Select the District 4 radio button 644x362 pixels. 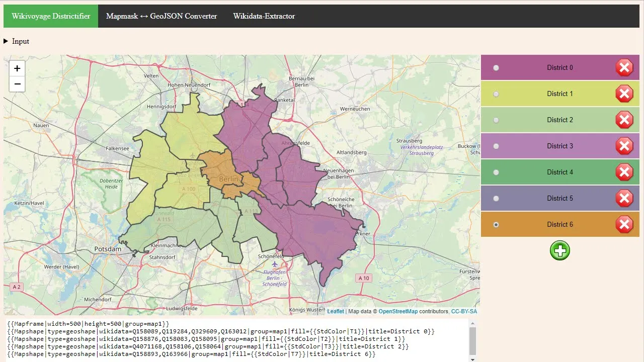tap(496, 172)
